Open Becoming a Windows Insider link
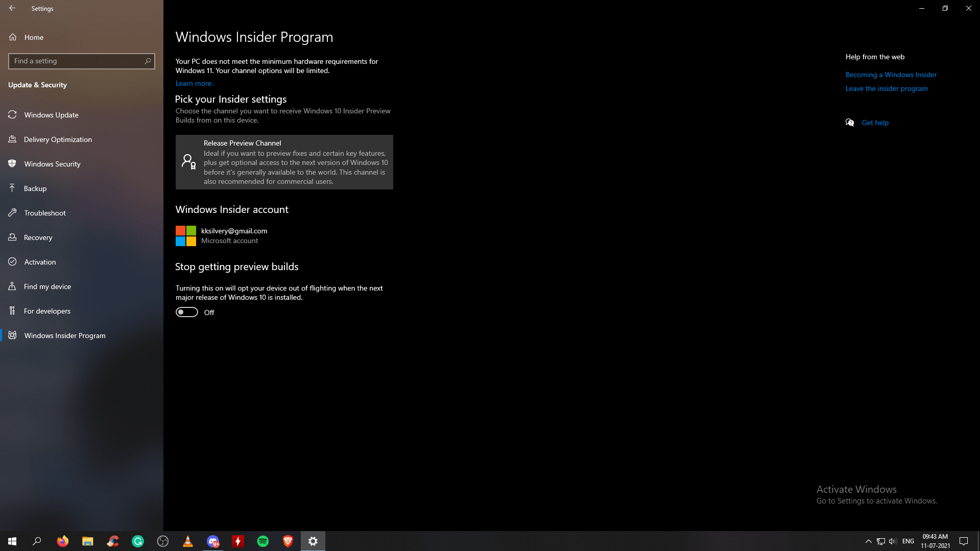 click(x=891, y=75)
